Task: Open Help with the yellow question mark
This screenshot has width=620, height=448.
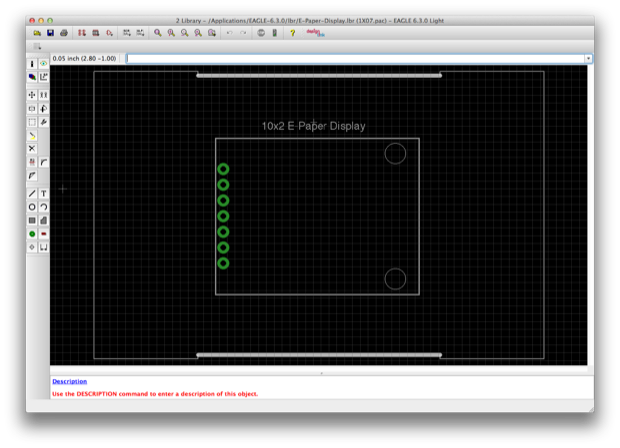Action: click(293, 33)
